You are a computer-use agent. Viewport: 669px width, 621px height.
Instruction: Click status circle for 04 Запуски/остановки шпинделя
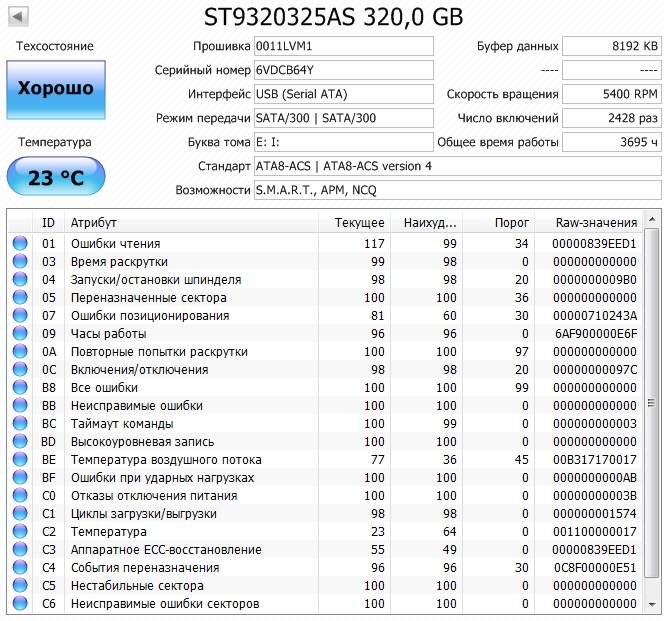[x=20, y=279]
